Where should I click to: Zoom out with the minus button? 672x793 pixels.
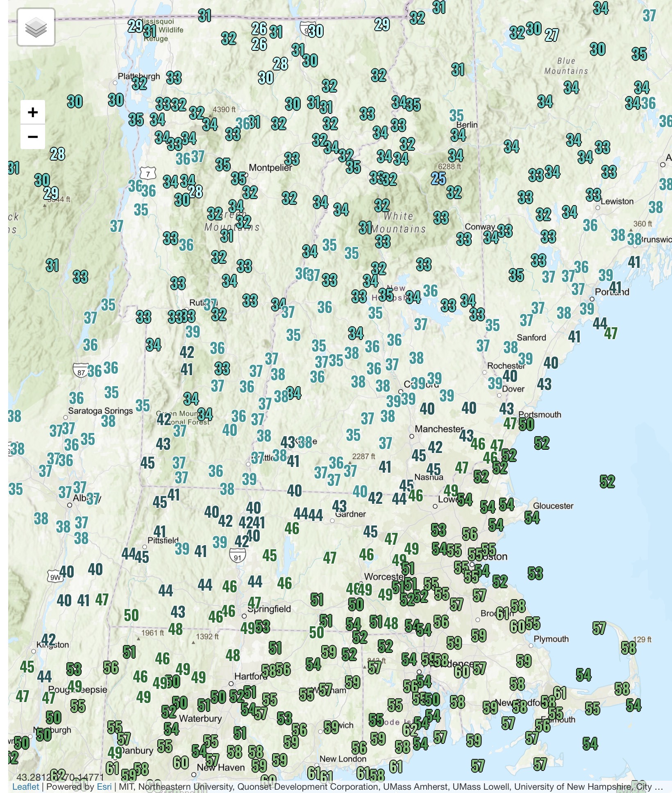coord(33,137)
